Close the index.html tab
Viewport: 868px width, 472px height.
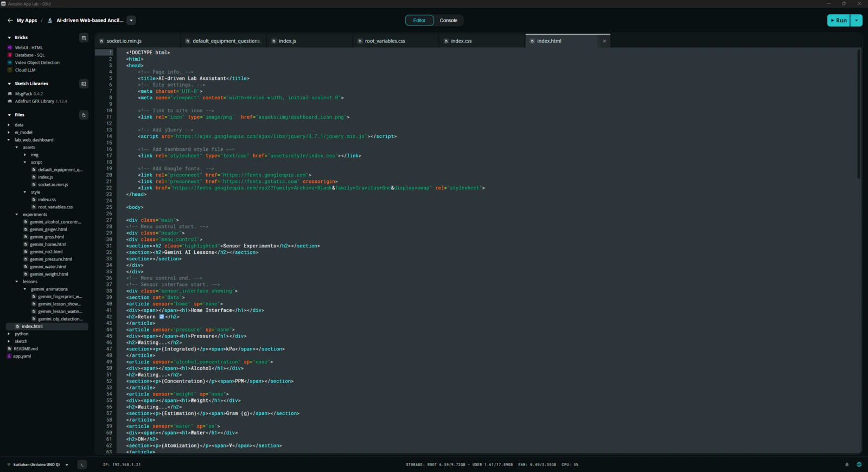(604, 41)
